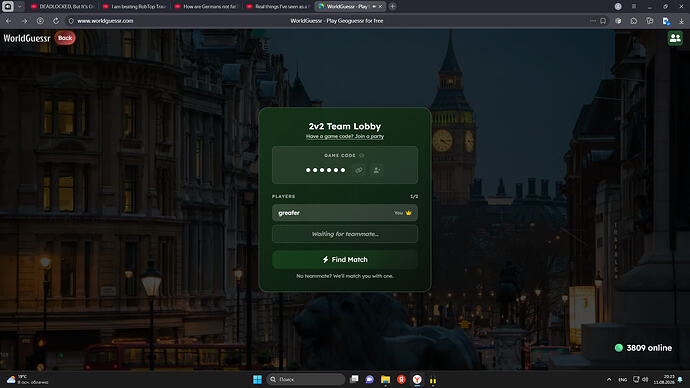Open the friends panel icon
This screenshot has height=388, width=690.
675,38
